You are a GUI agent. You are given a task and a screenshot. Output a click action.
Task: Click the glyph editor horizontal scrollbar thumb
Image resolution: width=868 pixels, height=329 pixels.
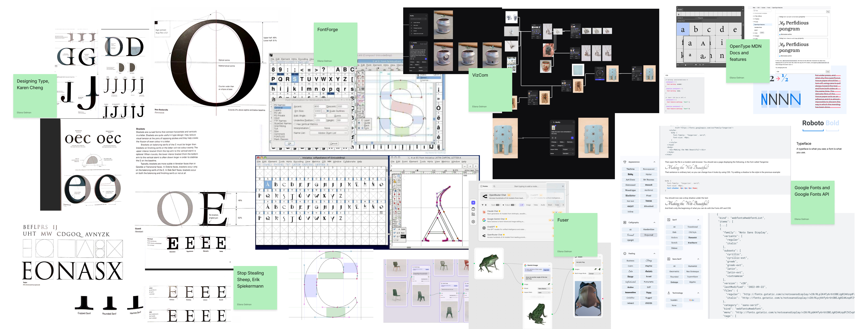point(409,247)
